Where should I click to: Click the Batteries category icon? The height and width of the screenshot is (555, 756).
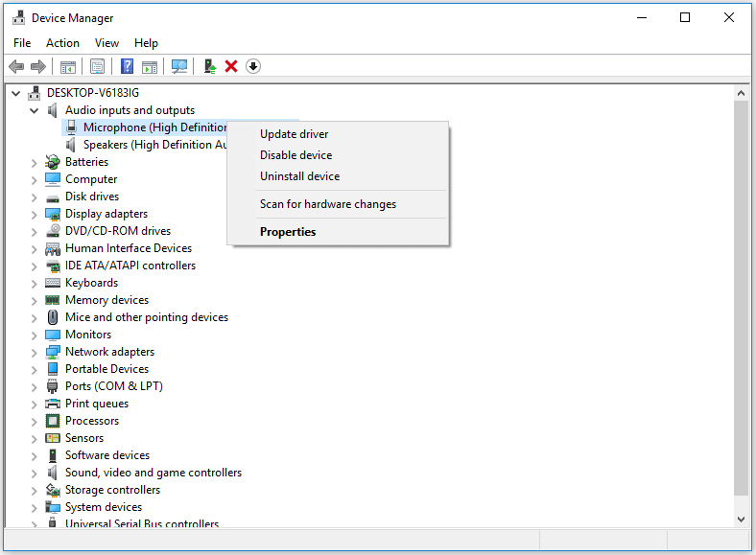coord(53,162)
